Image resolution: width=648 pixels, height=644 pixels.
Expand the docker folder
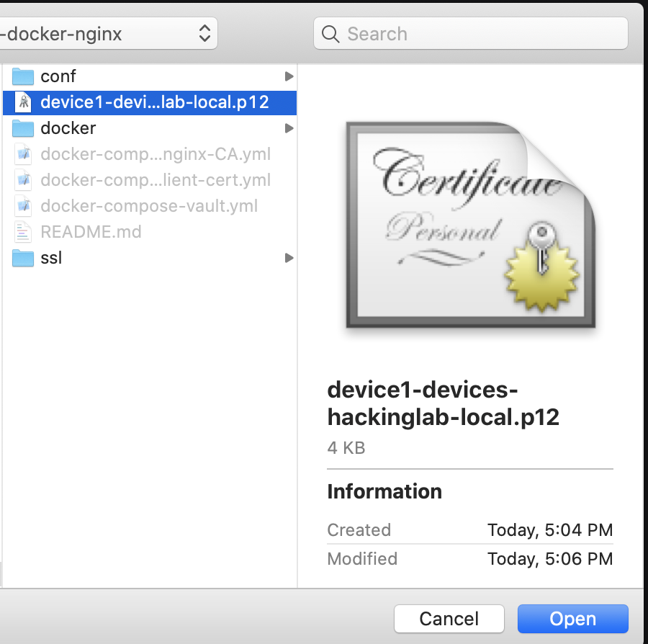pyautogui.click(x=289, y=128)
